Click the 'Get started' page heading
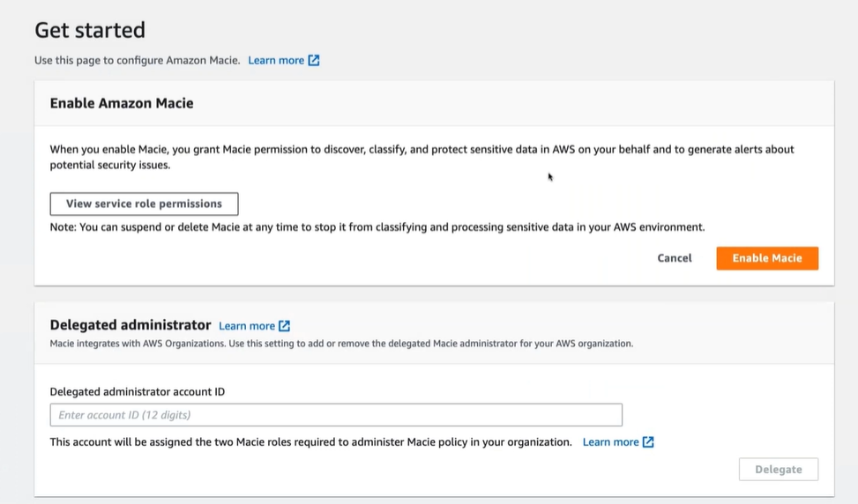The width and height of the screenshot is (858, 504). (x=90, y=30)
